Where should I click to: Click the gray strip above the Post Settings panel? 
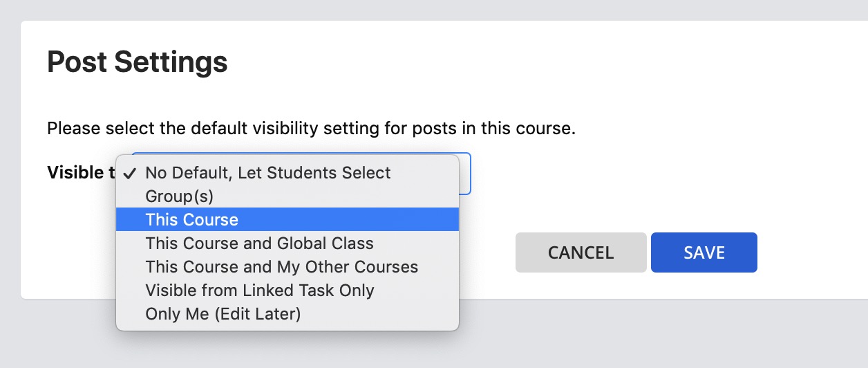434,10
